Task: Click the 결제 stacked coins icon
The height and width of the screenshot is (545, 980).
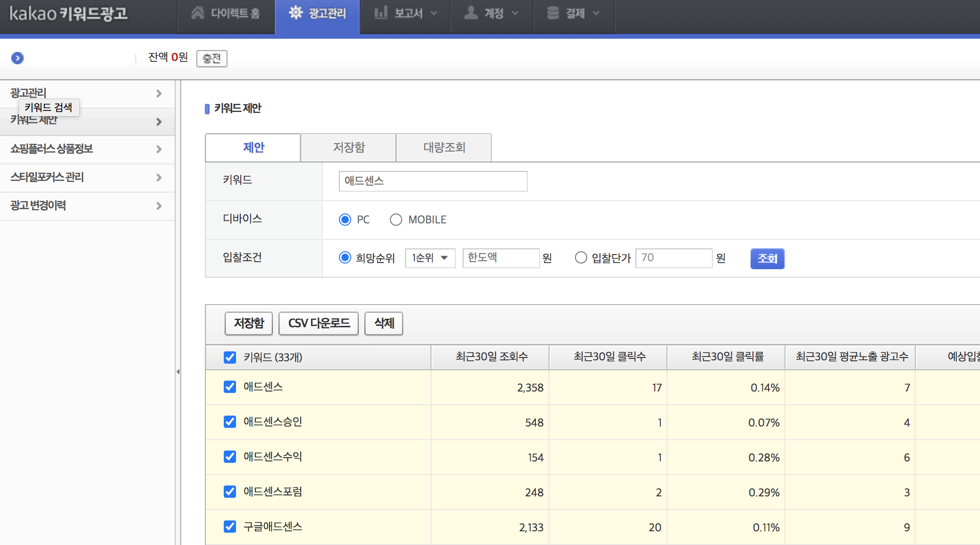Action: pos(553,13)
